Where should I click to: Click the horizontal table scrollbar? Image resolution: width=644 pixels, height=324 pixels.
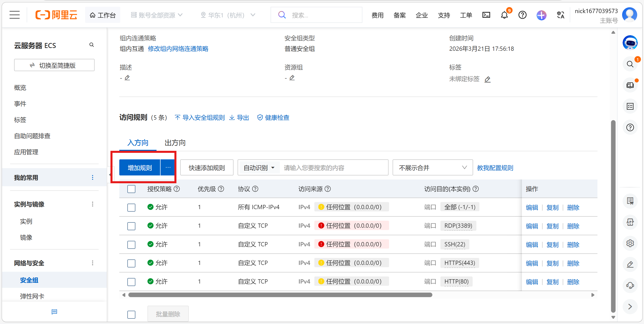point(280,295)
